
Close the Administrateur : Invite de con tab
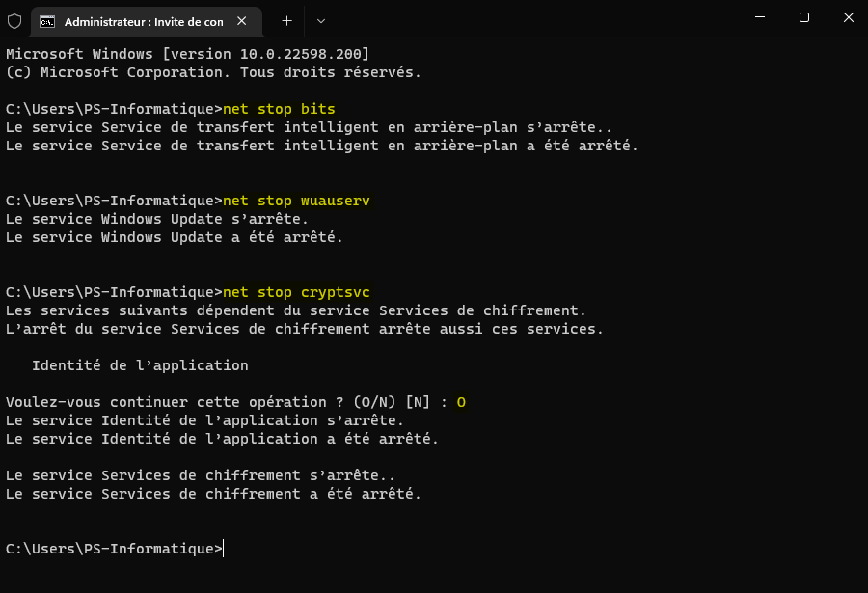[x=242, y=20]
